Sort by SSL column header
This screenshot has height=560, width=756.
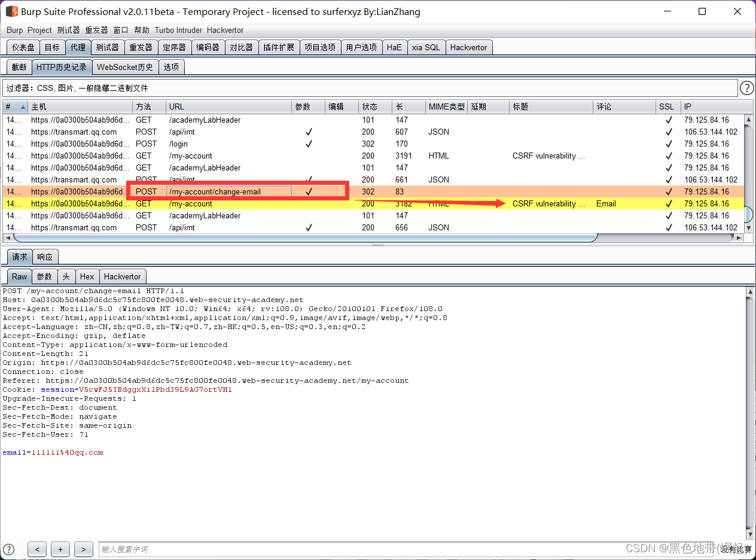click(668, 106)
